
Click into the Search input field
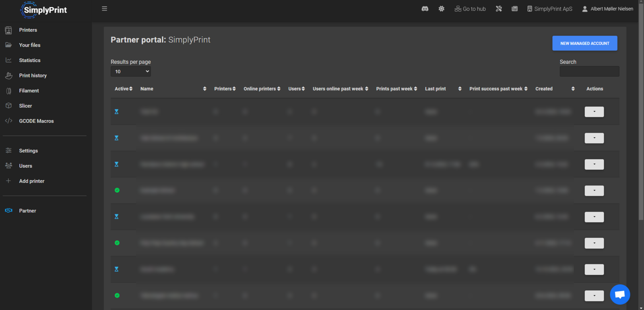pyautogui.click(x=589, y=71)
